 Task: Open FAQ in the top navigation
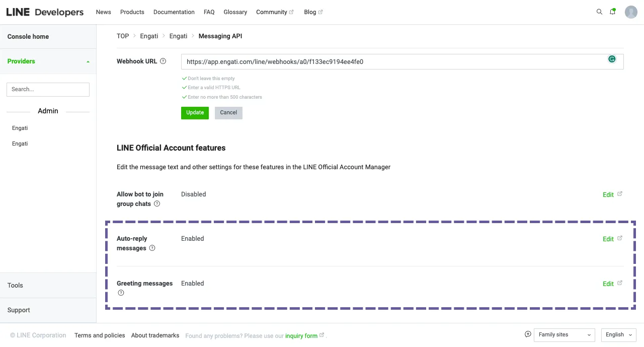tap(209, 12)
